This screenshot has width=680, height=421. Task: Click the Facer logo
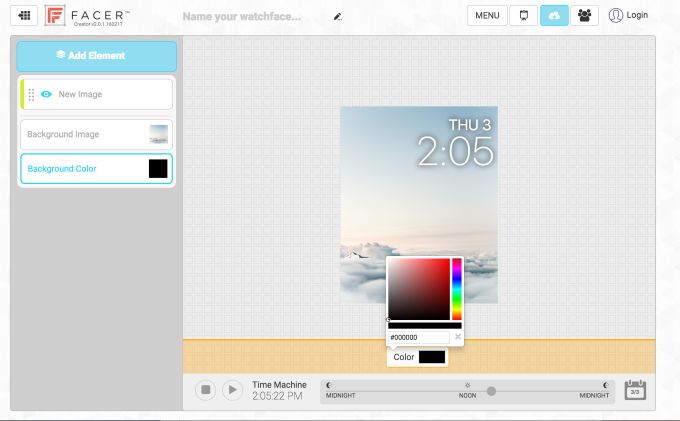[x=55, y=16]
